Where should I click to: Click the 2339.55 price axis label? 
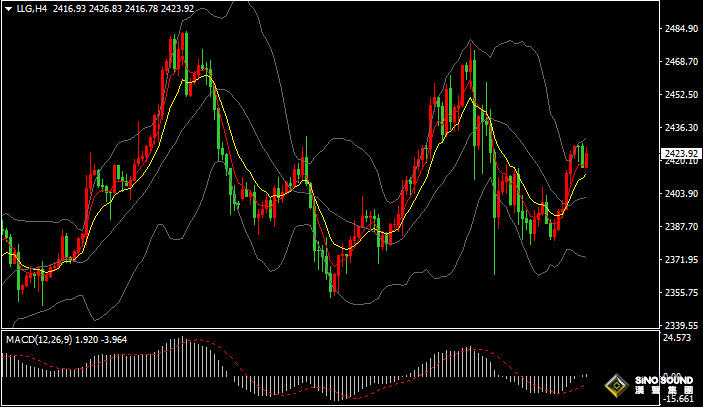680,326
